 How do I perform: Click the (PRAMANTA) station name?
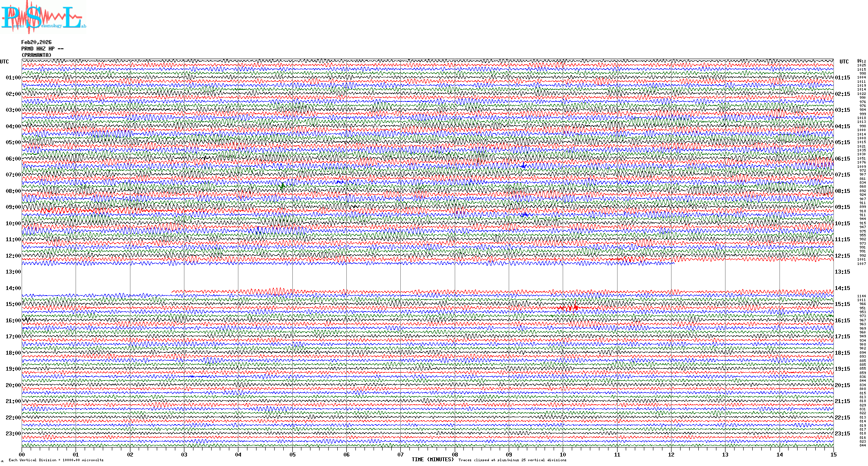click(36, 55)
